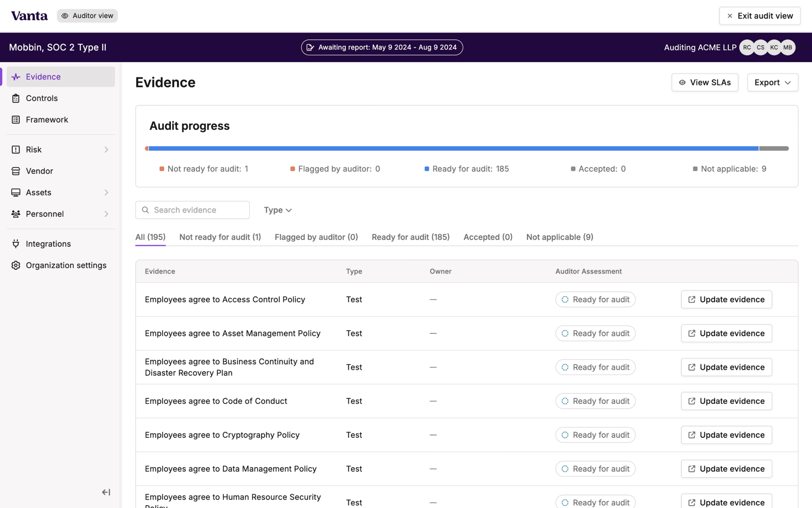
Task: Update evidence for Business Continuity and Disaster Recovery Plan
Action: 726,367
